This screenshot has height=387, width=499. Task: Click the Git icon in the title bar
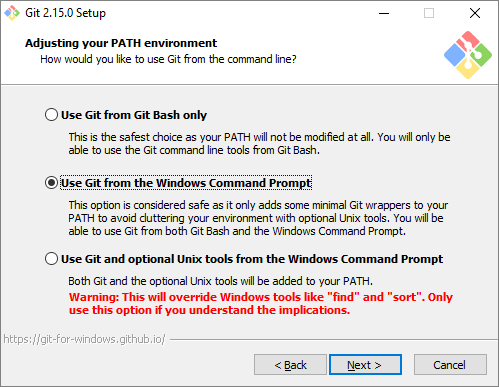(12, 13)
